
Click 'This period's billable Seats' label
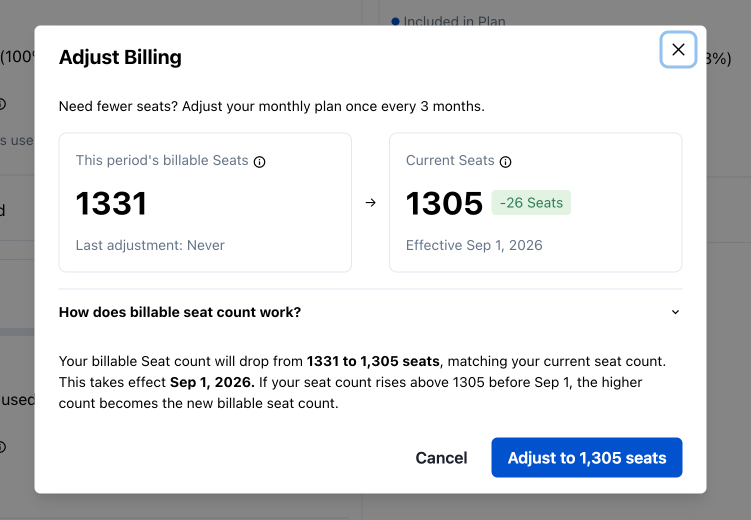(162, 160)
